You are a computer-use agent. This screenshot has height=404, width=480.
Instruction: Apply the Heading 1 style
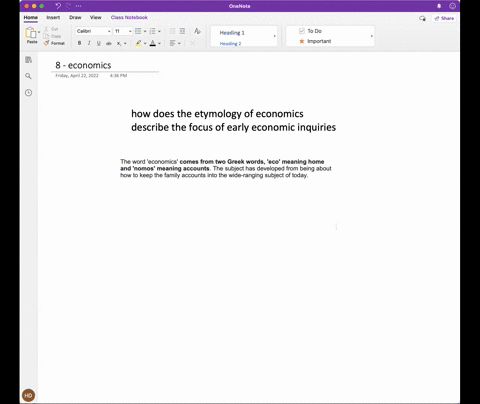tap(232, 33)
